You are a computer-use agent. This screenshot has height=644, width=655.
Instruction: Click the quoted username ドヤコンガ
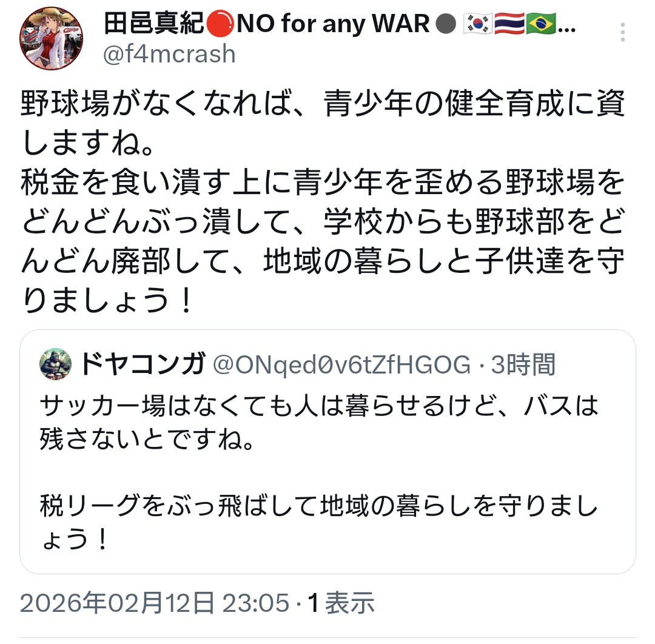point(143,364)
